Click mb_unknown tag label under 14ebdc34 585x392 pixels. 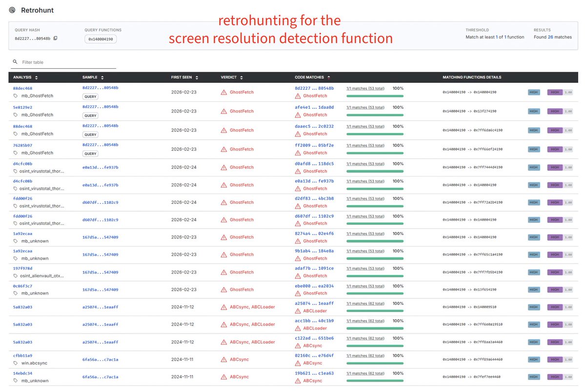(35, 381)
